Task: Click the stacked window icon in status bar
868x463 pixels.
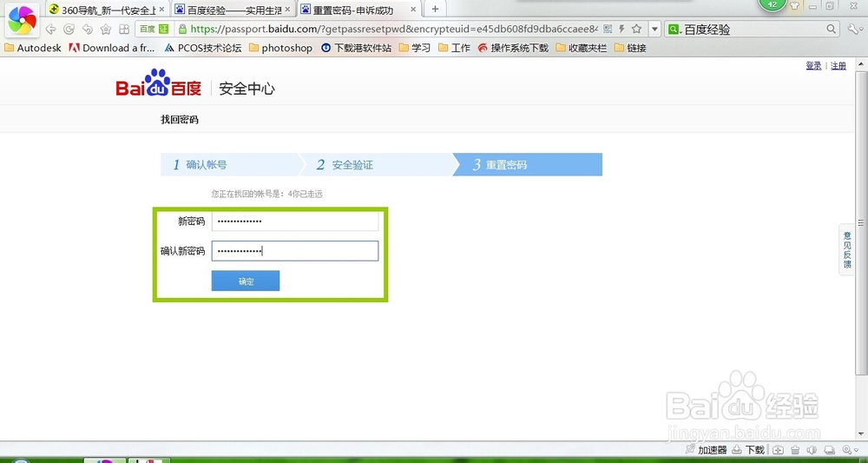Action: click(x=829, y=450)
